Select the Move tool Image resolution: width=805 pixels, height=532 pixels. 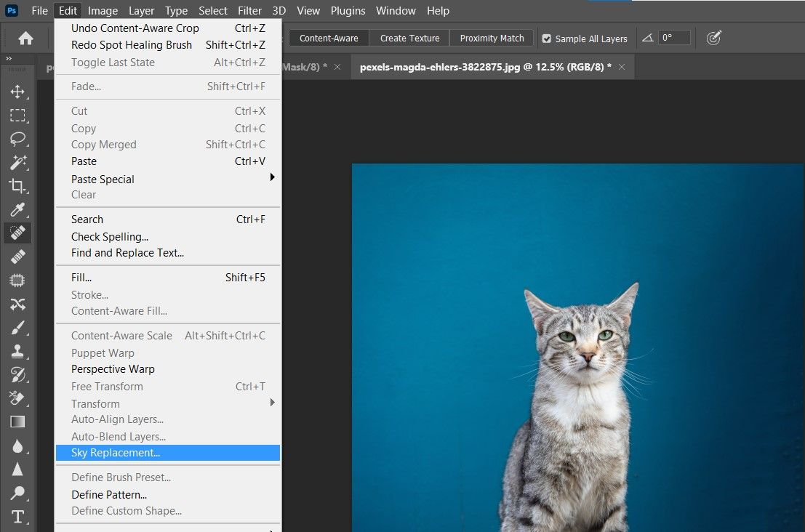tap(17, 91)
